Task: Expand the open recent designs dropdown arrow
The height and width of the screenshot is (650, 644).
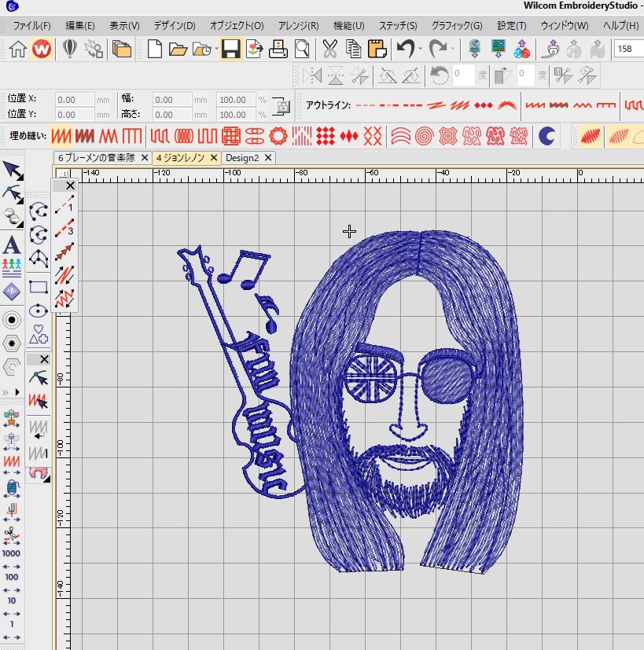Action: [x=216, y=49]
